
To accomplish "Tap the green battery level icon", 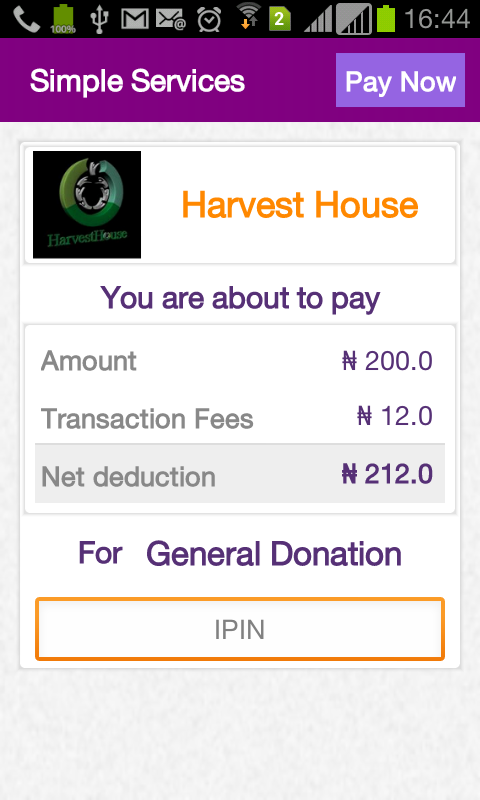I will 386,19.
